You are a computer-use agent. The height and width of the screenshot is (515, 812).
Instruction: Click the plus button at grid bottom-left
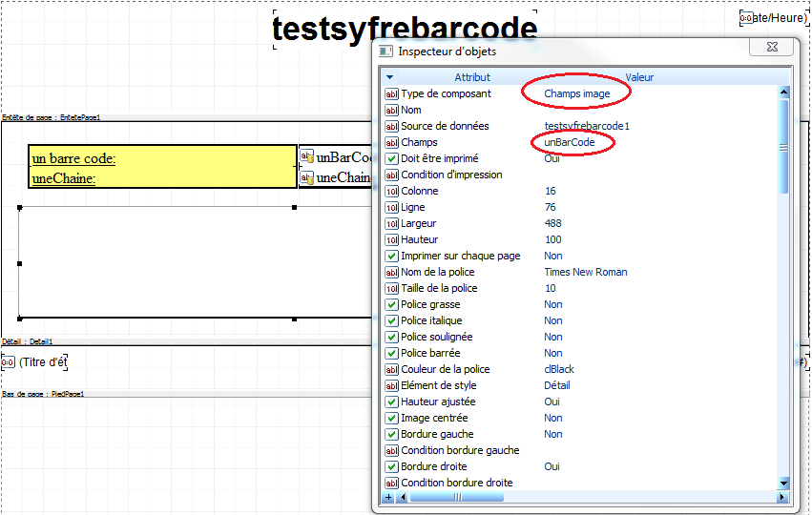(388, 497)
